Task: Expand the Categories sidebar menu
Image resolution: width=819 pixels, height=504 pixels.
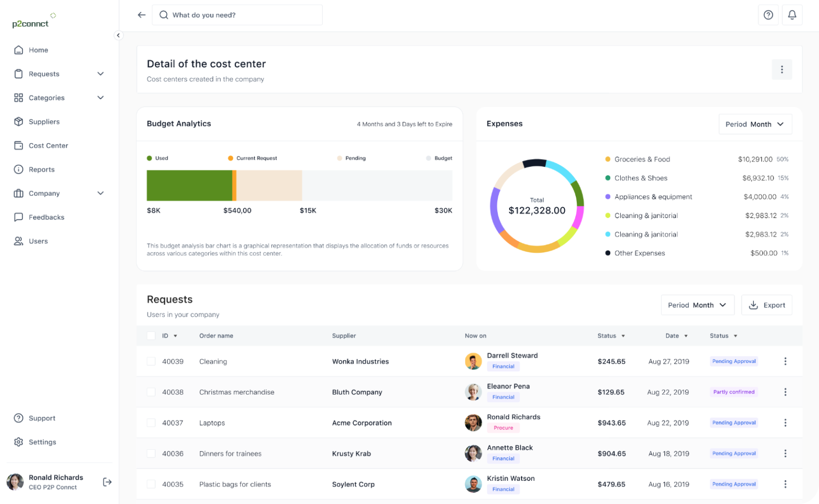Action: (101, 98)
